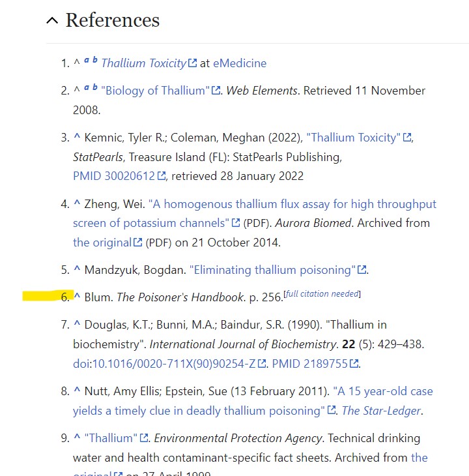Open the "full citation needed" superscript link
Viewport: 469px width, 476px height.
[x=322, y=294]
